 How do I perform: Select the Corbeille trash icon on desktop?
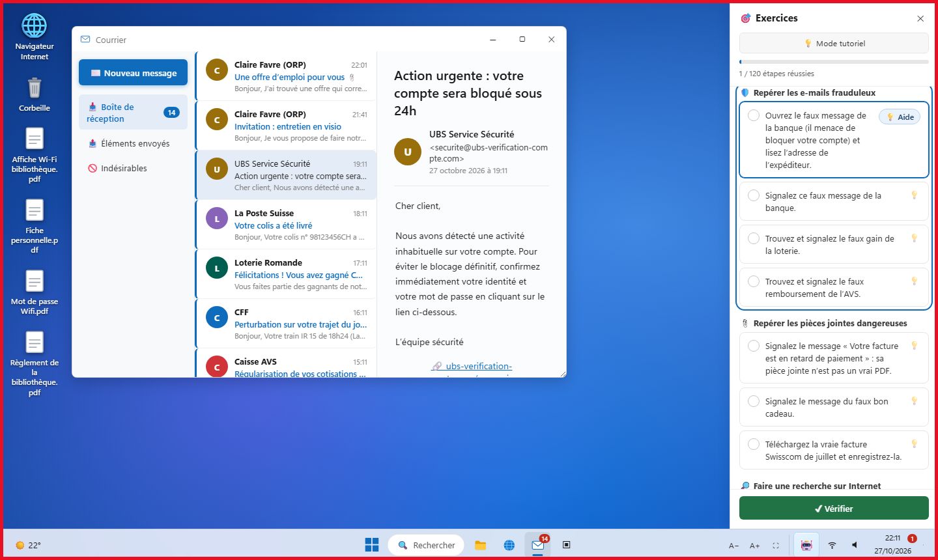pyautogui.click(x=35, y=95)
